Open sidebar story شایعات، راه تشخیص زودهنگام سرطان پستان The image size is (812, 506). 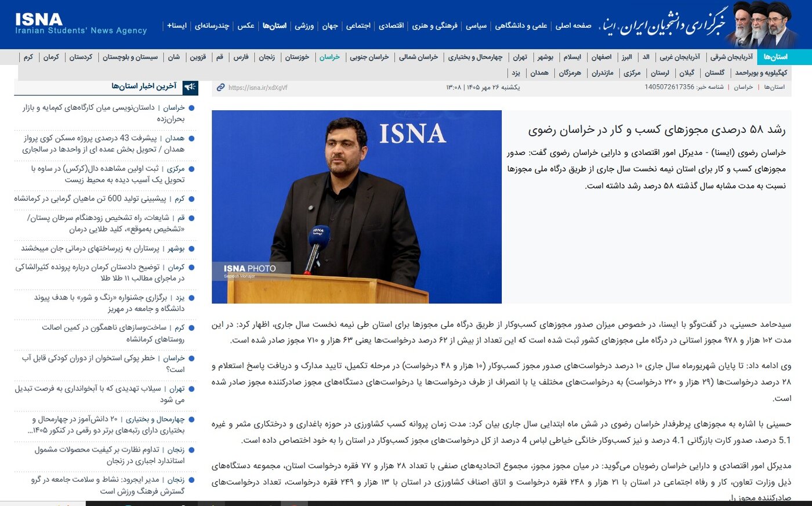click(106, 223)
